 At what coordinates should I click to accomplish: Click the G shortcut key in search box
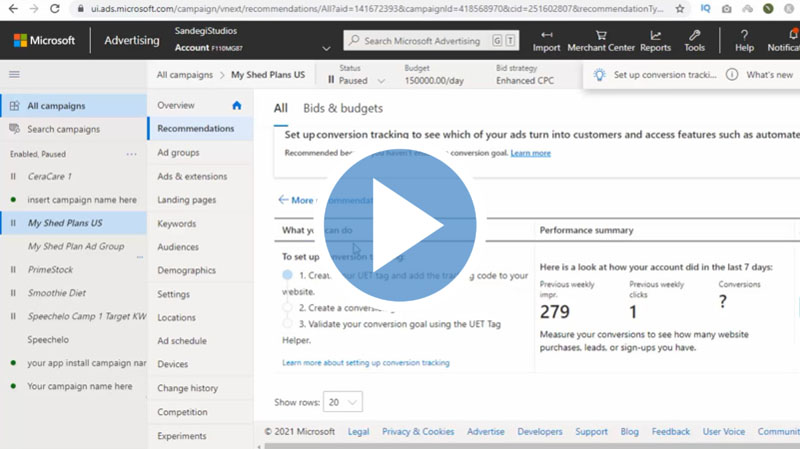point(497,41)
